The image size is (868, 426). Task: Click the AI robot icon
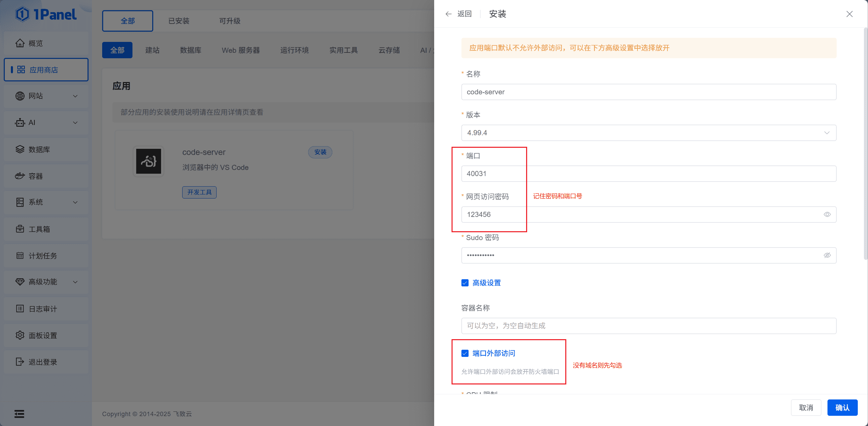coord(20,123)
